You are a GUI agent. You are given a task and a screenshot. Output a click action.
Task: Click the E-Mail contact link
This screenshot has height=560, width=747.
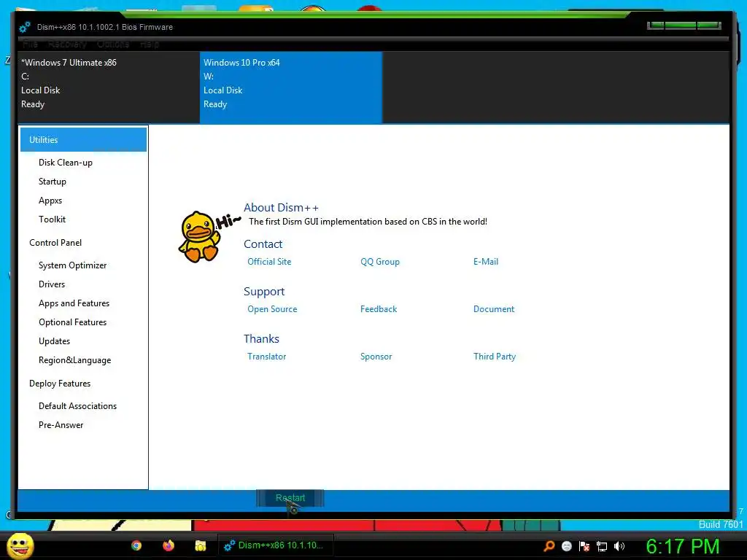[485, 262]
